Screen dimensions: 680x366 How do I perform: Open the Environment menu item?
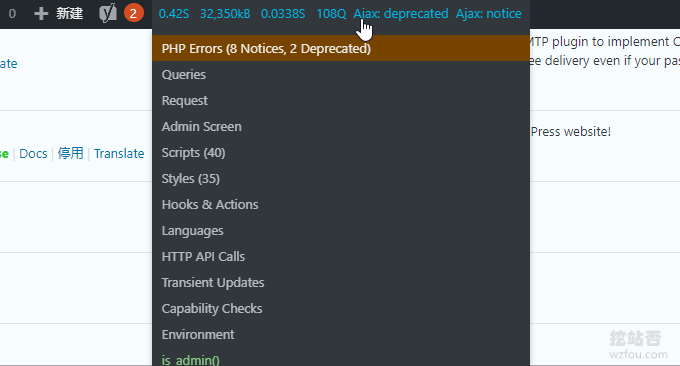pos(340,334)
